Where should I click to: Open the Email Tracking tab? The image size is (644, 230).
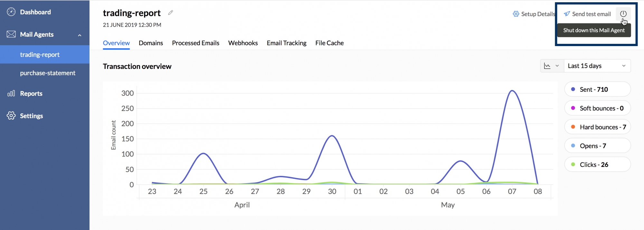(x=287, y=43)
